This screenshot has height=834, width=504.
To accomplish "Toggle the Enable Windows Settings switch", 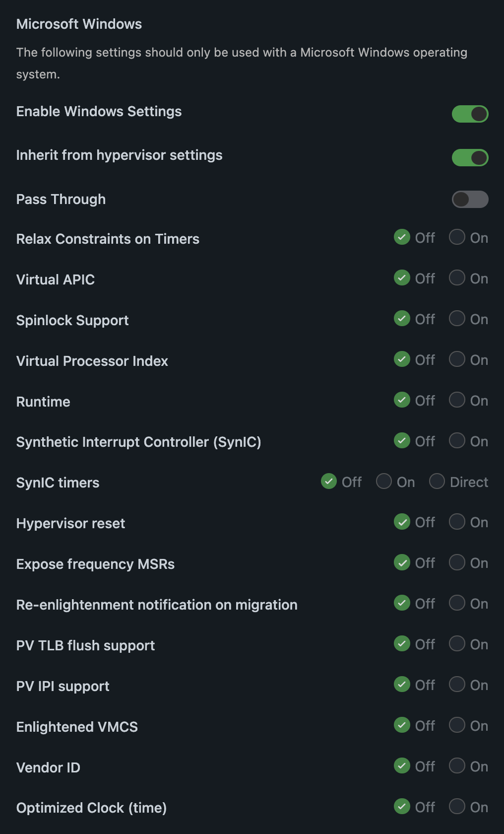I will (470, 114).
